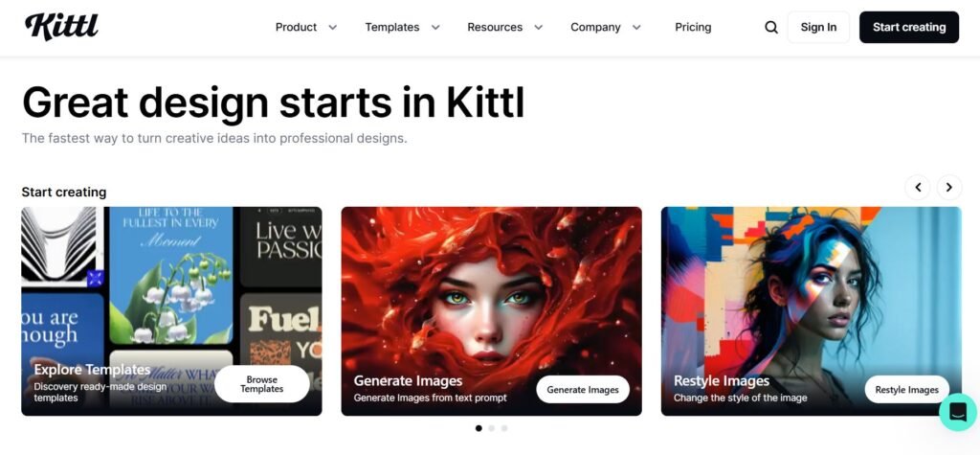Screen dimensions: 980x455
Task: Expand the Product chevron arrow
Action: coord(332,27)
